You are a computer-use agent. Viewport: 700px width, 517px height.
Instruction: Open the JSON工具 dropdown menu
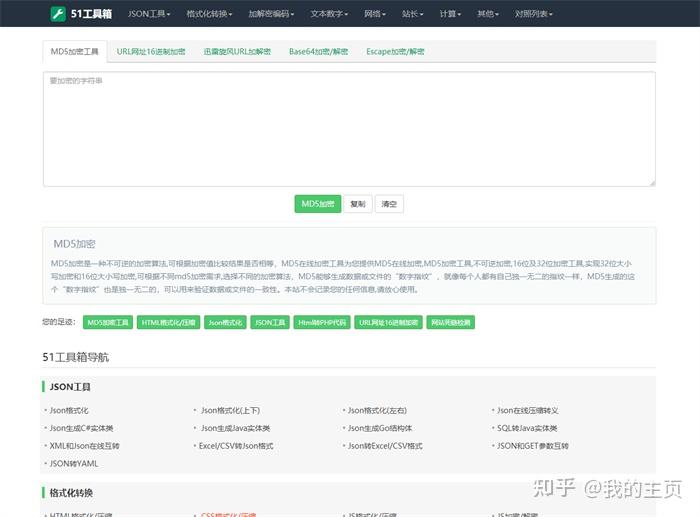coord(149,14)
